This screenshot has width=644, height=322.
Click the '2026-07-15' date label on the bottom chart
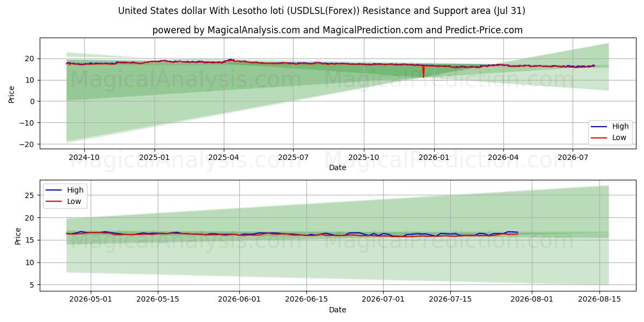pos(451,300)
